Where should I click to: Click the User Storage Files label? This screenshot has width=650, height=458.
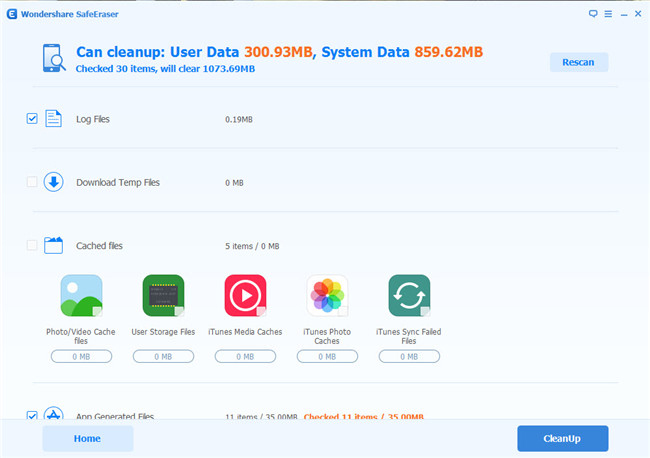coord(163,332)
